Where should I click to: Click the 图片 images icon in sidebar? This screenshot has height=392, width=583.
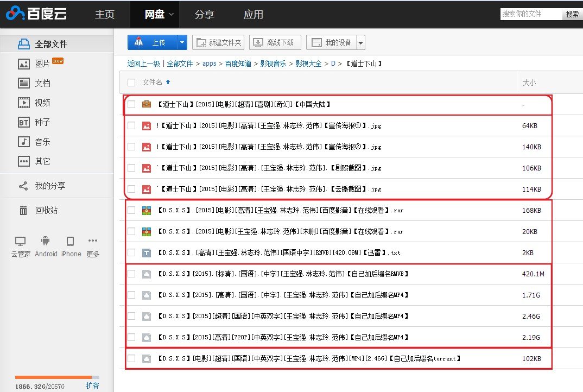click(24, 64)
